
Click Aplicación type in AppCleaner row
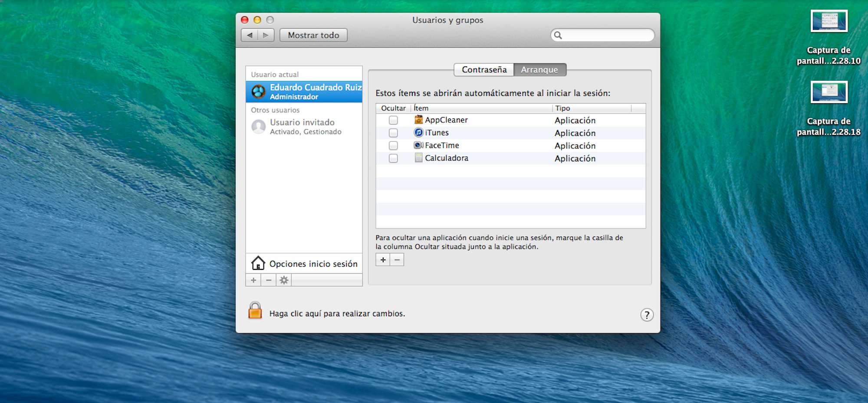tap(575, 120)
